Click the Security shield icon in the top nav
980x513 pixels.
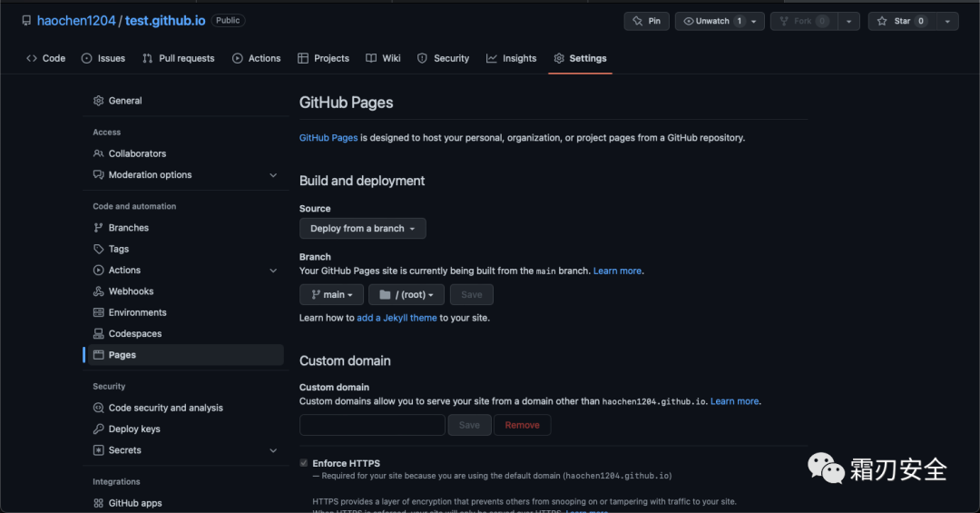423,58
